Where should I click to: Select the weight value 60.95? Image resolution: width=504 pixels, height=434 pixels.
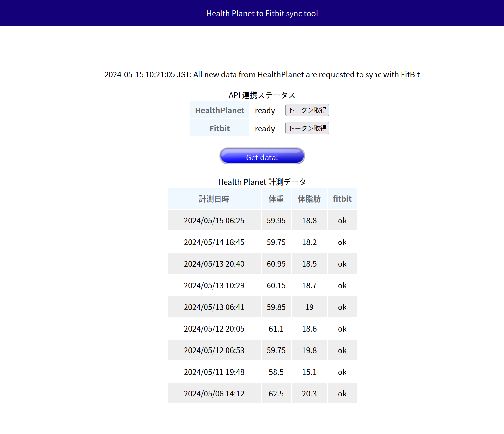click(276, 263)
